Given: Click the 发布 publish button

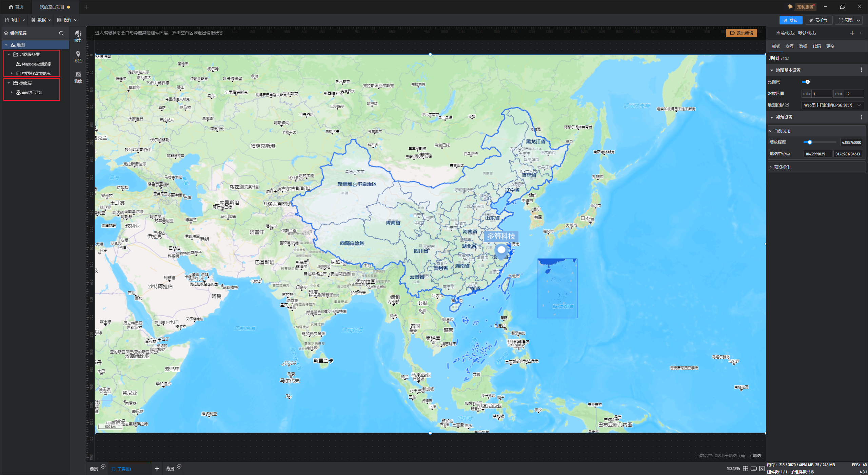Looking at the screenshot, I should (x=791, y=20).
